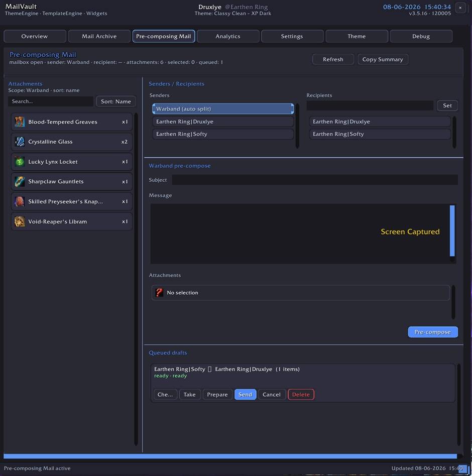This screenshot has height=476, width=472.
Task: Change sorting with Sort: Name button
Action: (116, 101)
